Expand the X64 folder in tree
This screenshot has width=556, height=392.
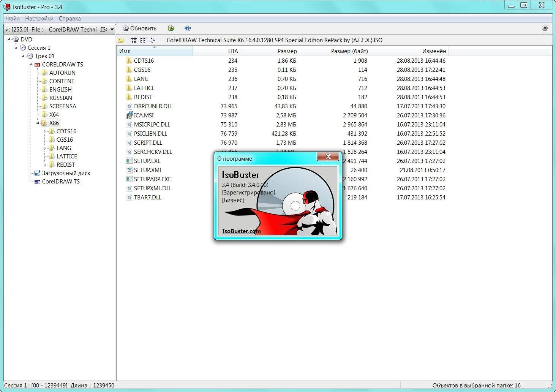pos(38,114)
